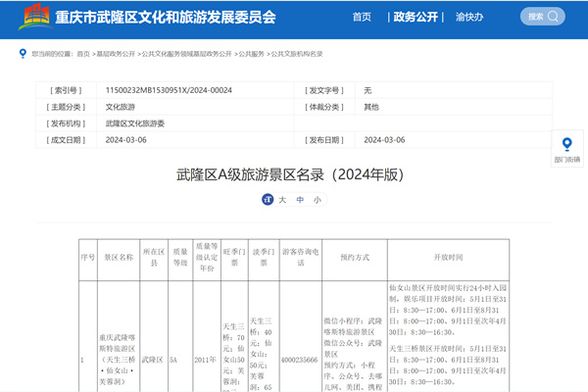Click the Wulong district committee logo

(x=34, y=17)
